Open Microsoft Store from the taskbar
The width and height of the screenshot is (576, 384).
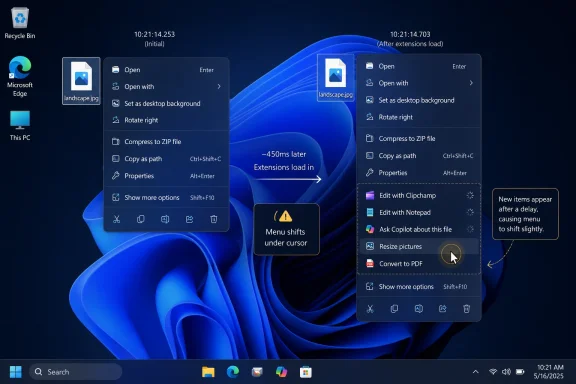(x=306, y=372)
